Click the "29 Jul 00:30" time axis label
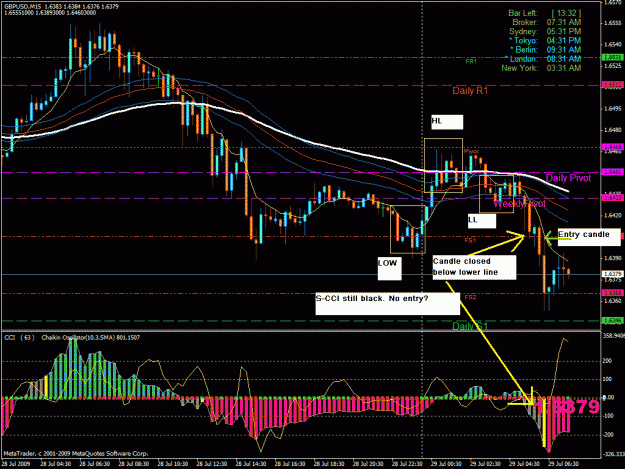Viewport: 625px width, 469px height. click(x=446, y=464)
